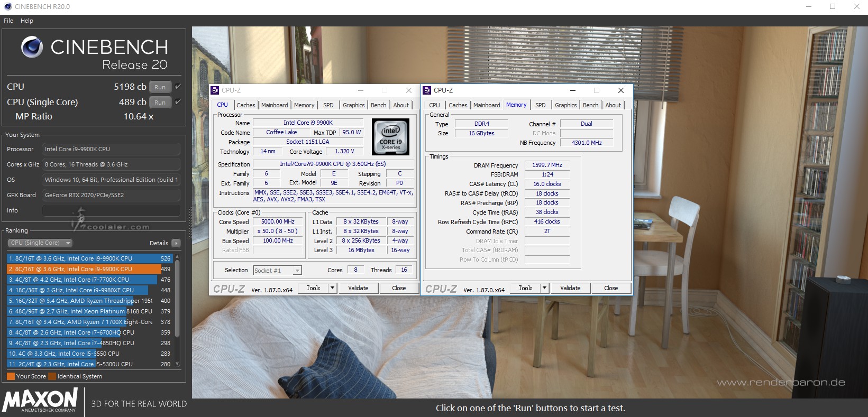The image size is (868, 417).
Task: Toggle the CPU (Single Core) test checkbox
Action: coord(178,102)
